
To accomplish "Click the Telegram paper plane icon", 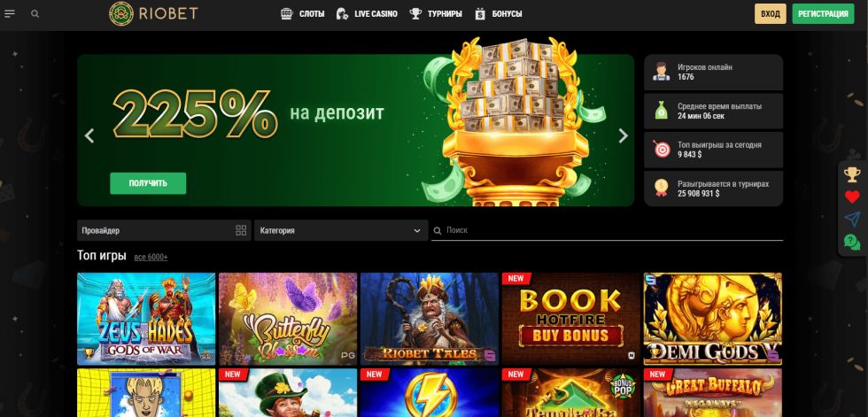I will [852, 219].
